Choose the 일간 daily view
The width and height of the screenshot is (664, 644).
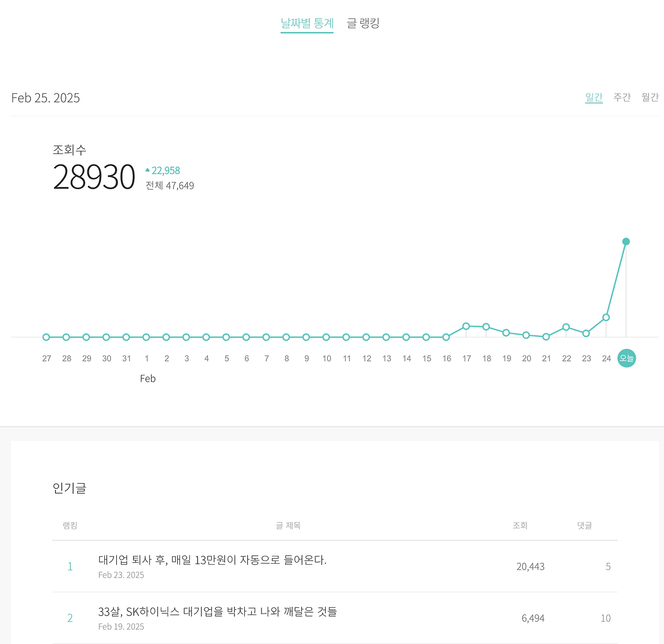594,97
